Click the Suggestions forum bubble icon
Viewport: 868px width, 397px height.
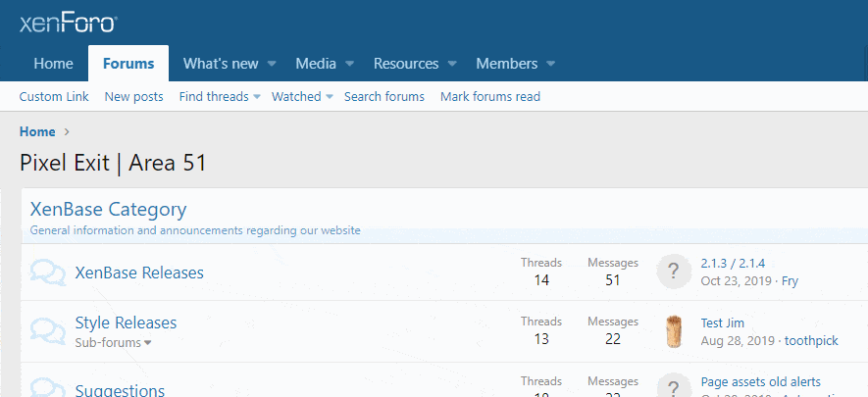(x=48, y=387)
